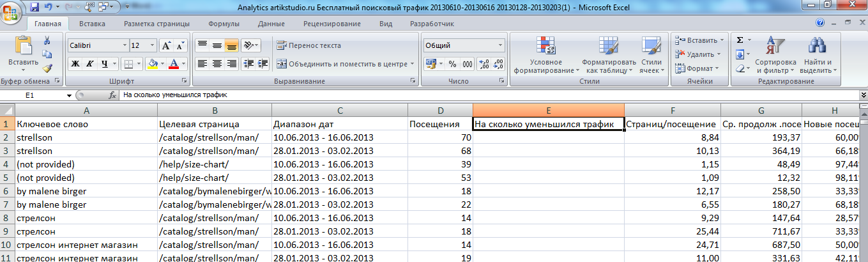Screen dimensions: 868x262
Task: Open Excel Help question mark
Action: pyautogui.click(x=821, y=23)
